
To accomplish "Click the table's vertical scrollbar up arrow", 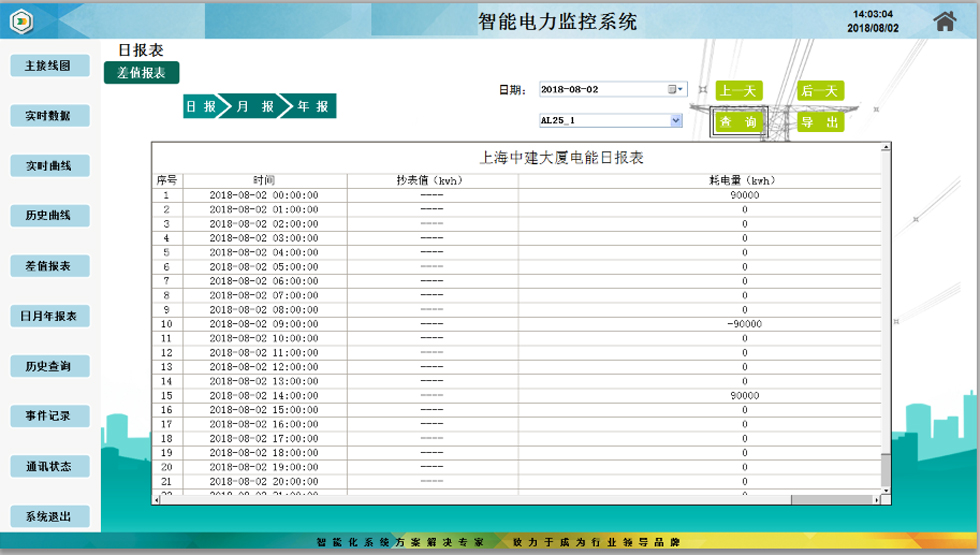I will point(885,148).
